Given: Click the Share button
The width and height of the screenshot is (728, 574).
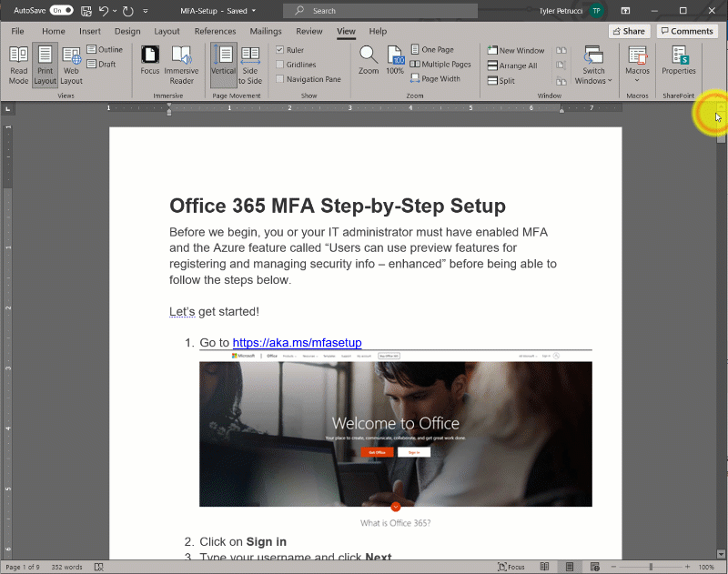Looking at the screenshot, I should coord(627,31).
